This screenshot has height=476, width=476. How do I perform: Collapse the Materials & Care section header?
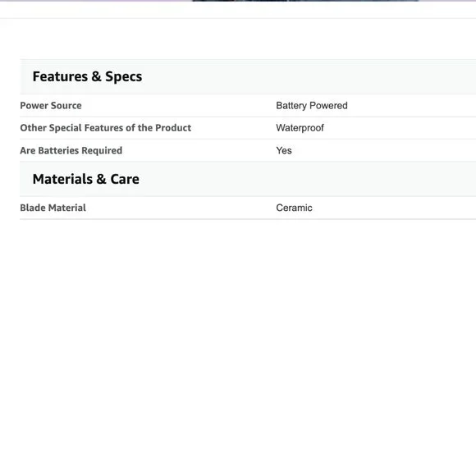coord(248,179)
